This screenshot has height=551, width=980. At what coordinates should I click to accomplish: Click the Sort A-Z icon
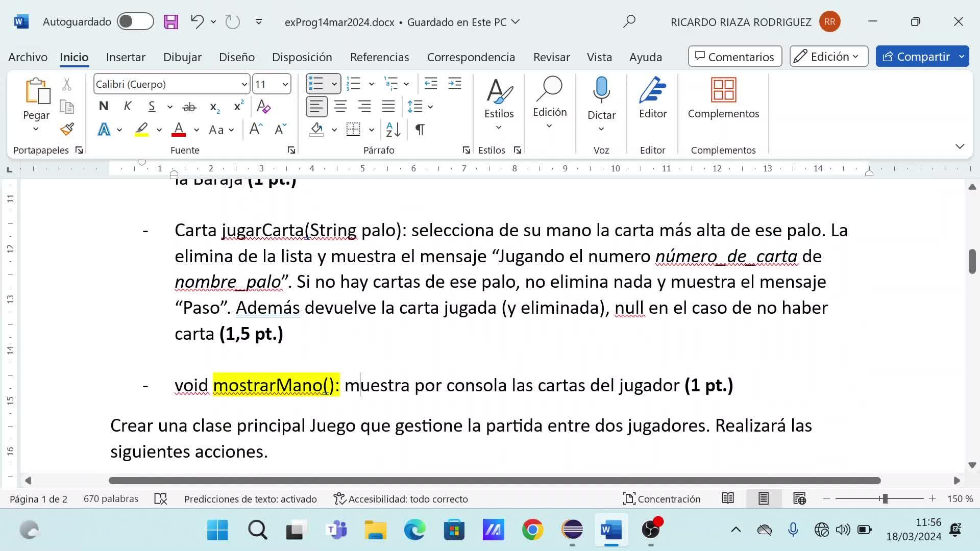(x=393, y=130)
